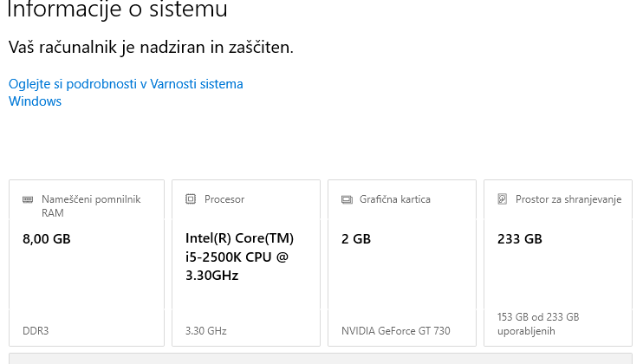Click the Vaš računalnik je nadziran status text

[151, 48]
